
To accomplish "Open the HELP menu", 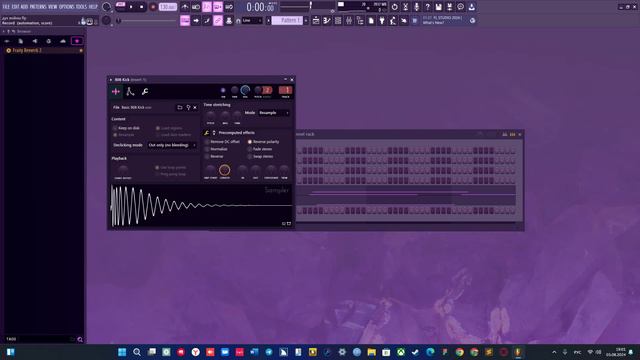I will pos(93,7).
